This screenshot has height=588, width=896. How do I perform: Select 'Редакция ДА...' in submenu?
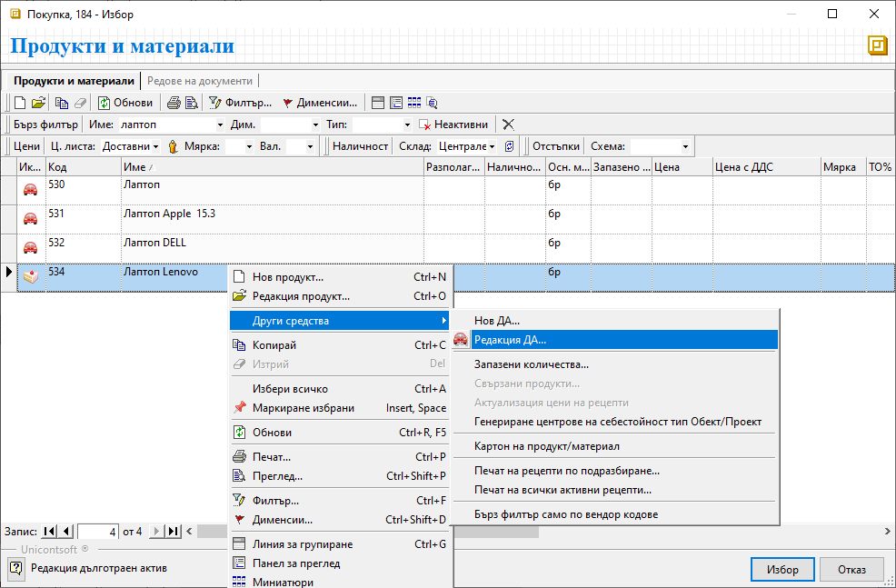(510, 339)
